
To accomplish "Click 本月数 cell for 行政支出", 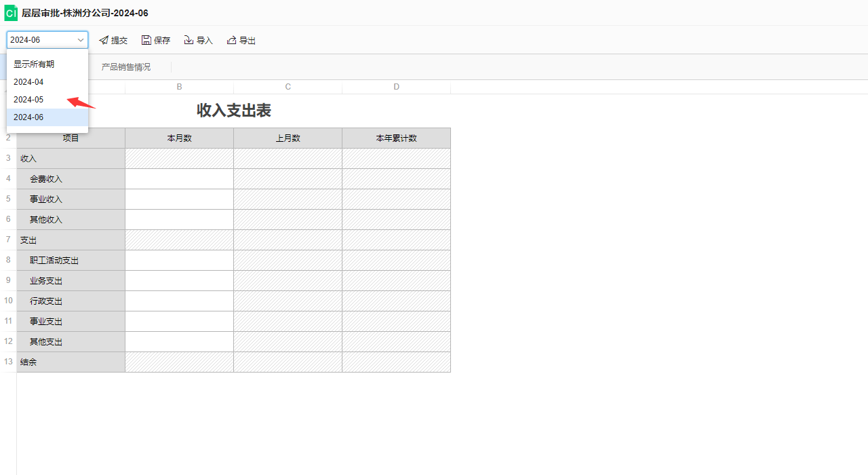I will [179, 301].
